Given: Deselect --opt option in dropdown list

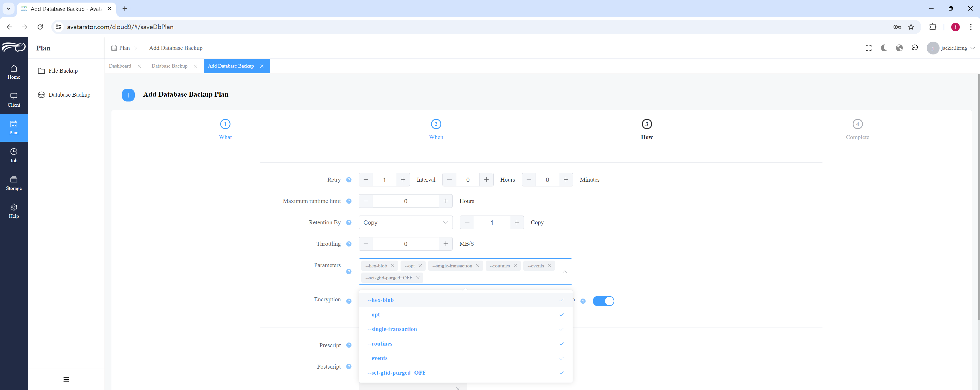Looking at the screenshot, I should (466, 314).
